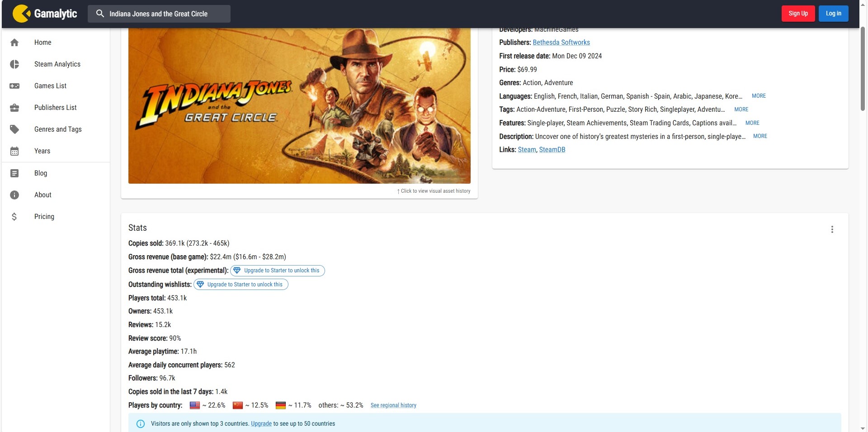868x432 pixels.
Task: Upgrade to Starter for Gross revenue total
Action: coord(278,271)
